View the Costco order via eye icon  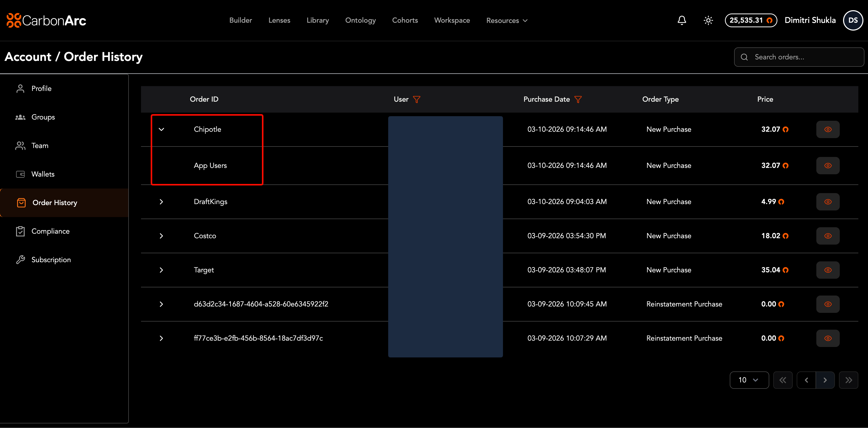click(828, 236)
